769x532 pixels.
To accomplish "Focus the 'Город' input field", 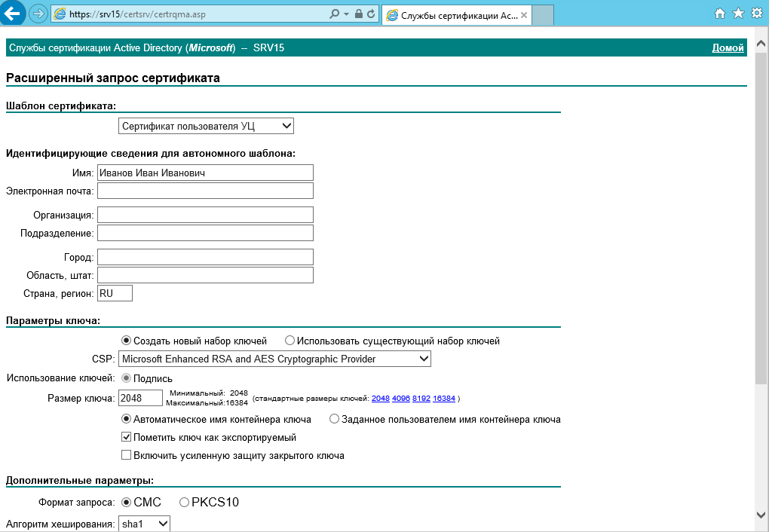I will 205,257.
